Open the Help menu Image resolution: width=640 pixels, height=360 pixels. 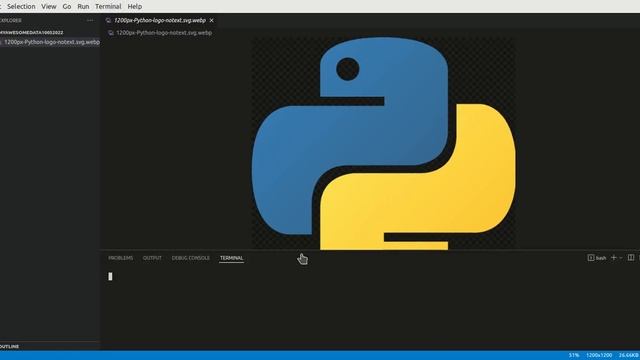coord(135,7)
